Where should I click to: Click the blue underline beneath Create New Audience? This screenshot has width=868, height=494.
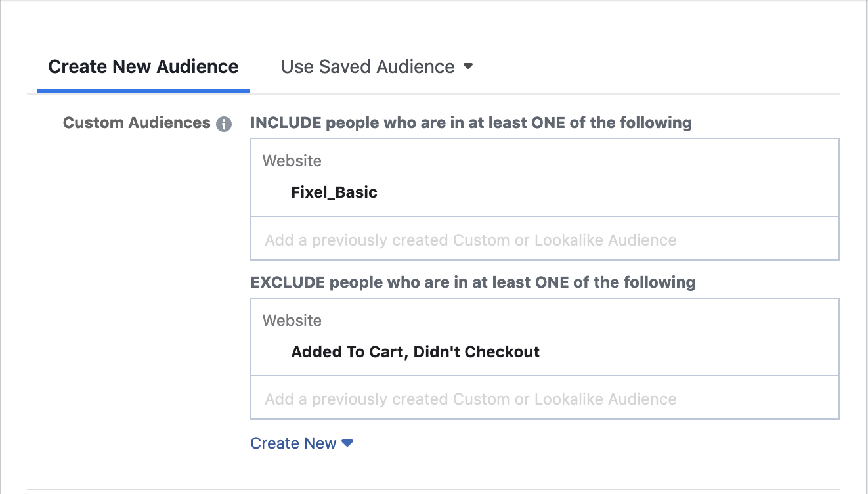click(x=143, y=91)
